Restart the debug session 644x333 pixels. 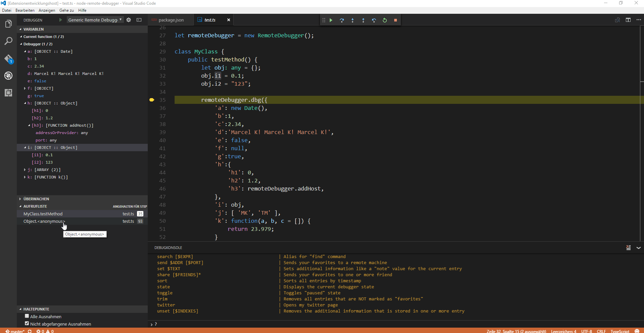[x=385, y=20]
